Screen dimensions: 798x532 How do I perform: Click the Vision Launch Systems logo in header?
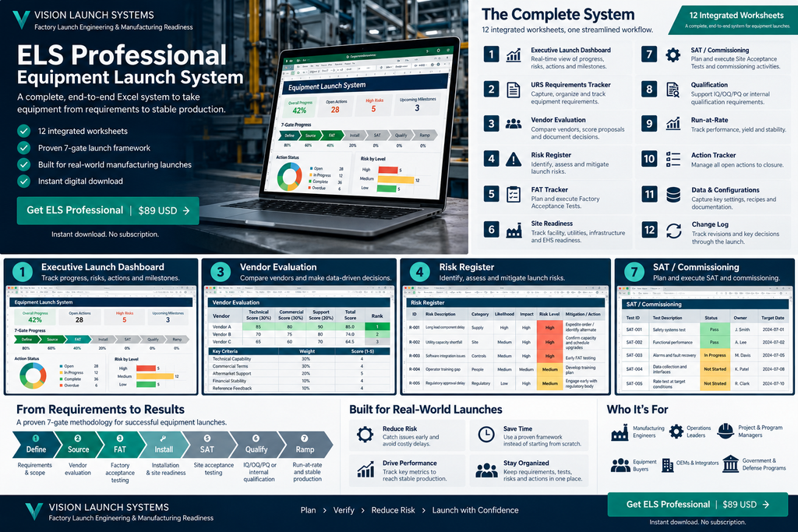click(x=21, y=19)
